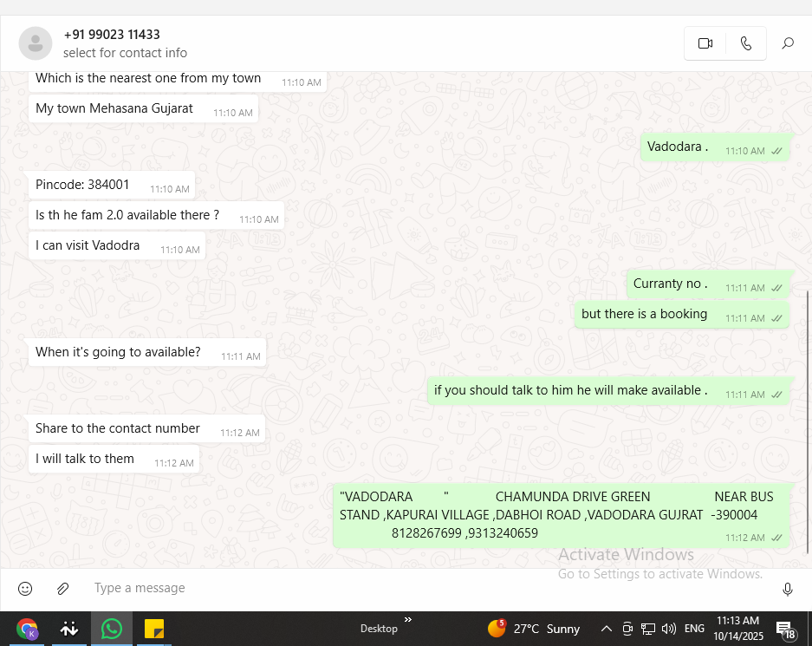Open the emoji picker

(x=25, y=589)
